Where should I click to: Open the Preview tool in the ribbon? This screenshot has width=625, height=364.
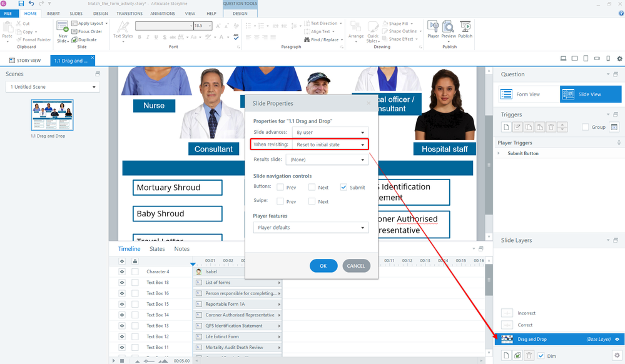pos(449,28)
